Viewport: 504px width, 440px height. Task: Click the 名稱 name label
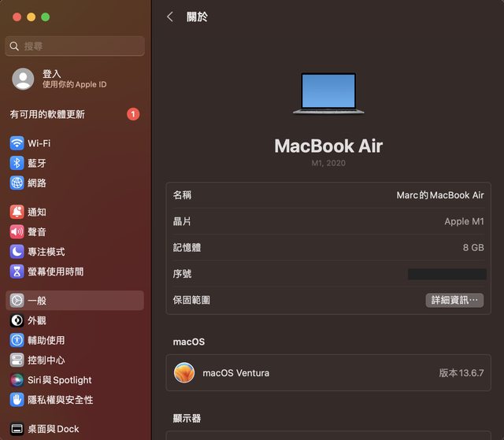[x=182, y=195]
